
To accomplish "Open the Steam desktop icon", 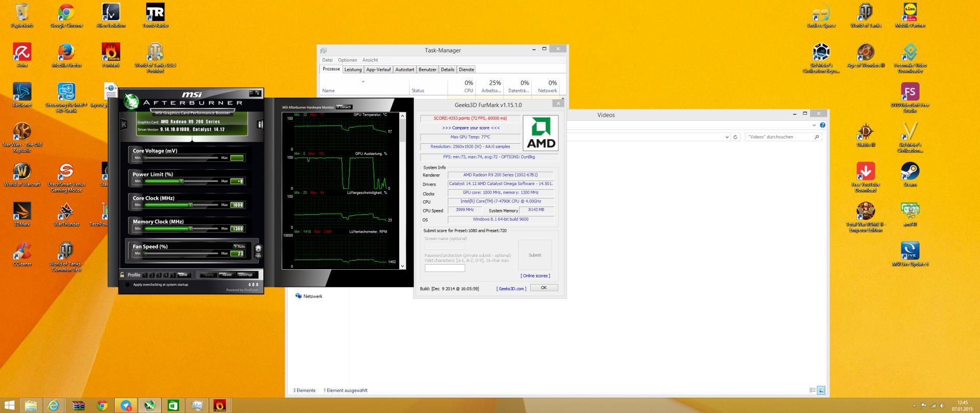I will point(910,174).
